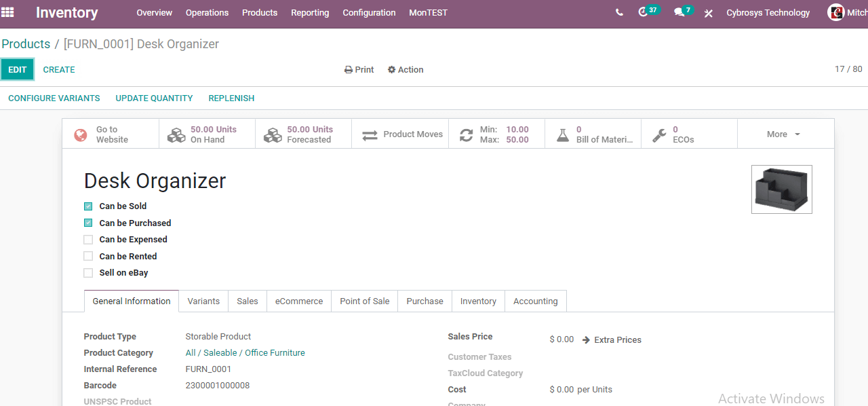Click the $ 0.00 sales price value
This screenshot has height=406, width=868.
pos(561,339)
